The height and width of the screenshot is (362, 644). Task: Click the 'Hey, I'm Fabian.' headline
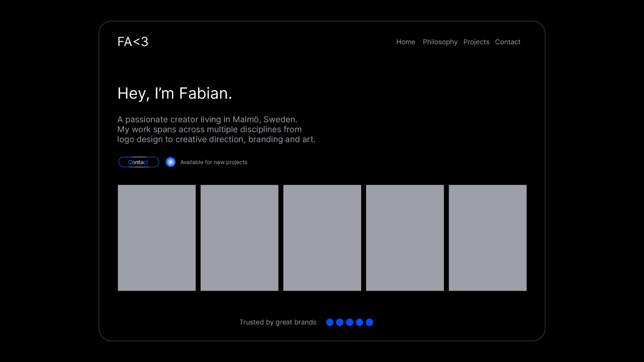[174, 93]
